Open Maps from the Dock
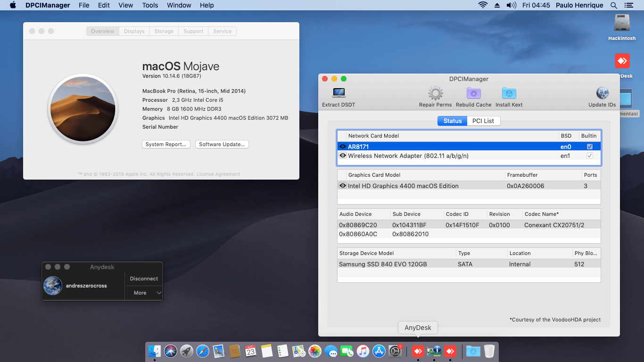The image size is (644, 362). [299, 351]
